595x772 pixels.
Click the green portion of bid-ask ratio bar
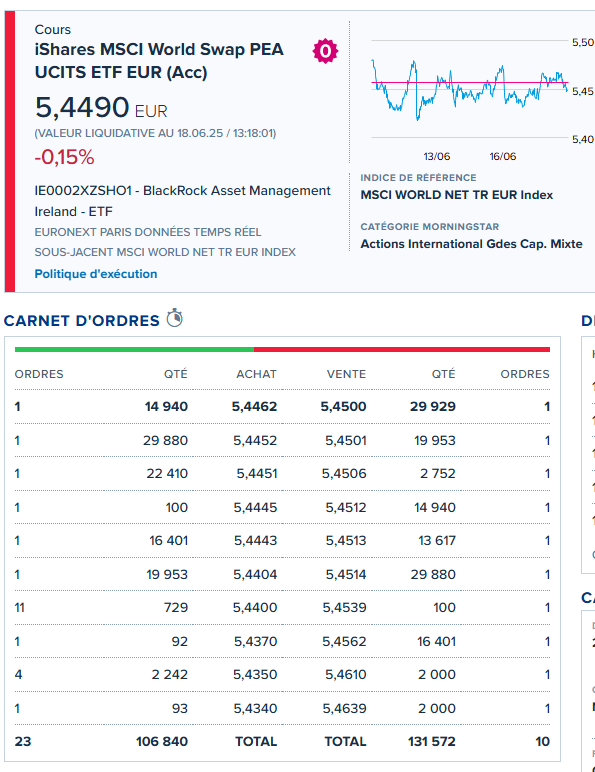(134, 350)
